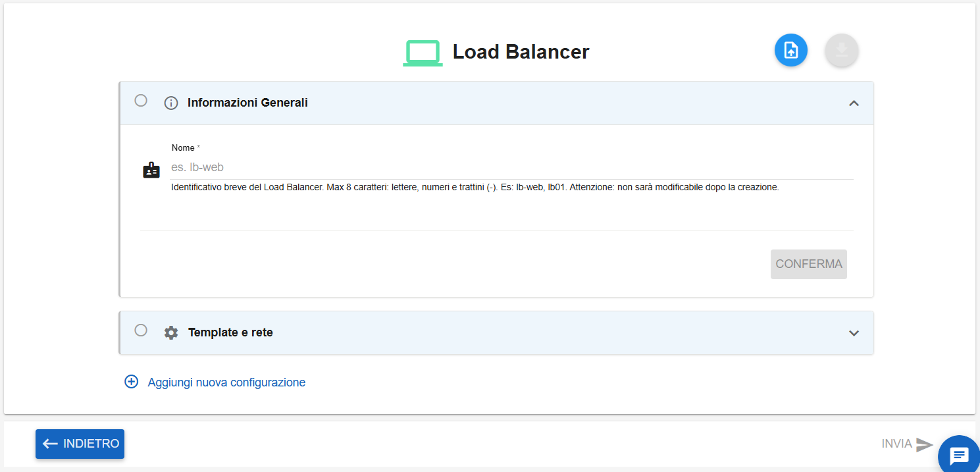Viewport: 980px width, 472px height.
Task: Click the Load Balancer page title
Action: pyautogui.click(x=521, y=52)
